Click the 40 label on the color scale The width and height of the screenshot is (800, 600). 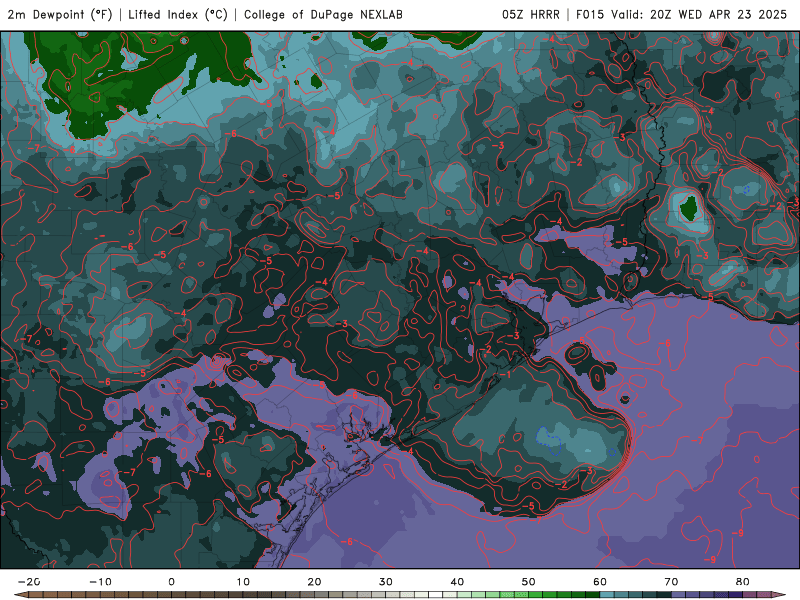(457, 582)
